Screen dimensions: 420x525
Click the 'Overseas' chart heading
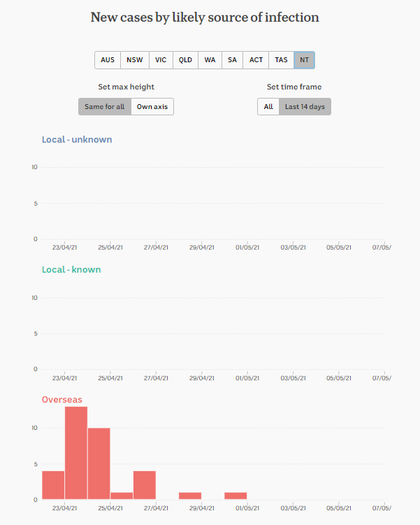(x=62, y=399)
